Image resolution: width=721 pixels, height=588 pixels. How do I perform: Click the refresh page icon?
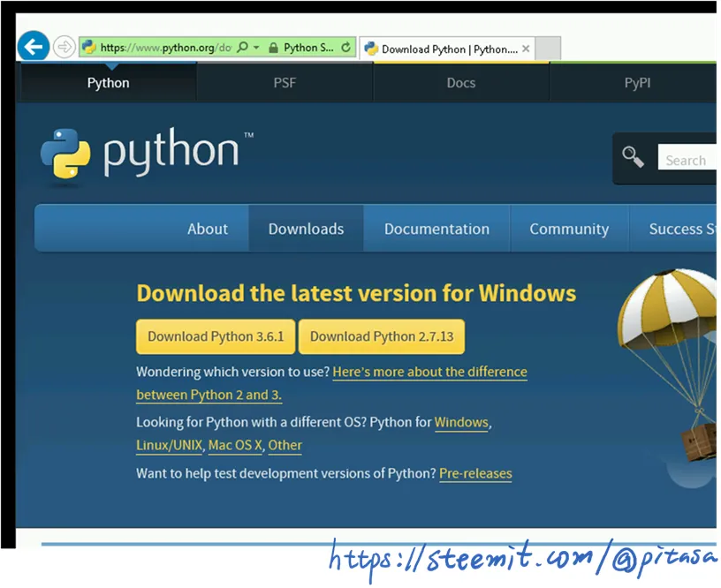point(345,47)
